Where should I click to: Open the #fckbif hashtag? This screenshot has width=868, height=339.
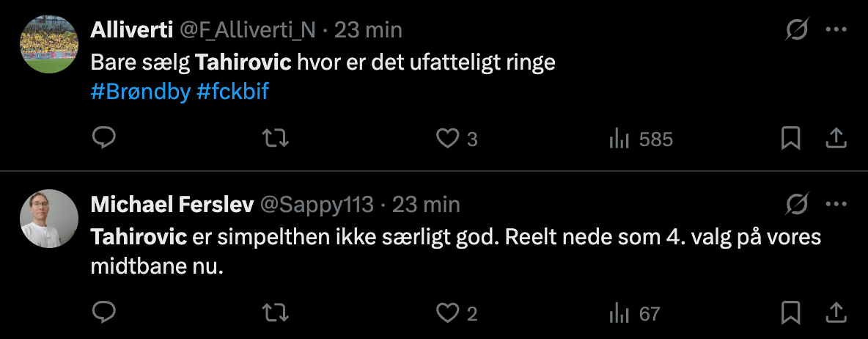[232, 95]
